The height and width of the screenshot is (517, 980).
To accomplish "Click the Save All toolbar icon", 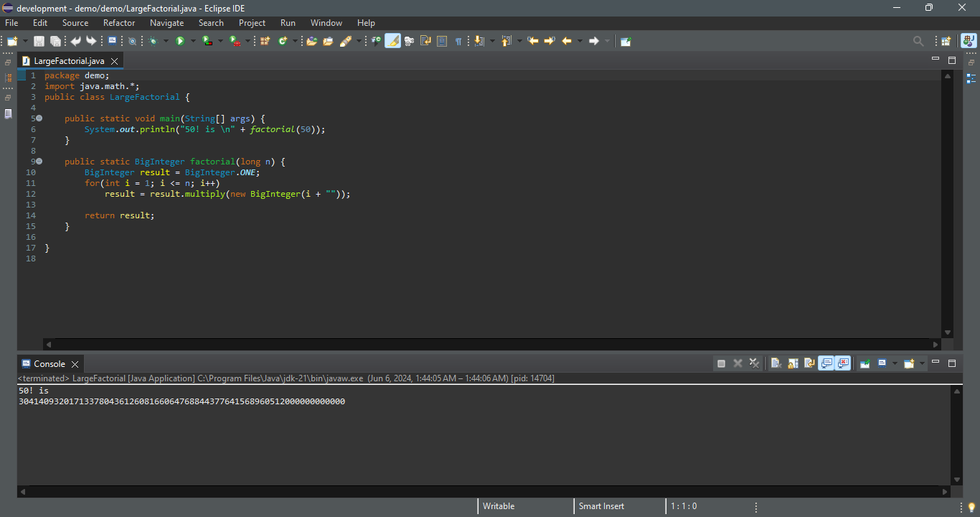I will coord(55,42).
